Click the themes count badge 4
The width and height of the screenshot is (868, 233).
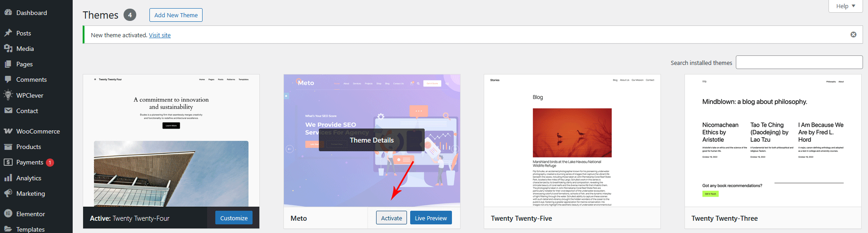[x=130, y=15]
